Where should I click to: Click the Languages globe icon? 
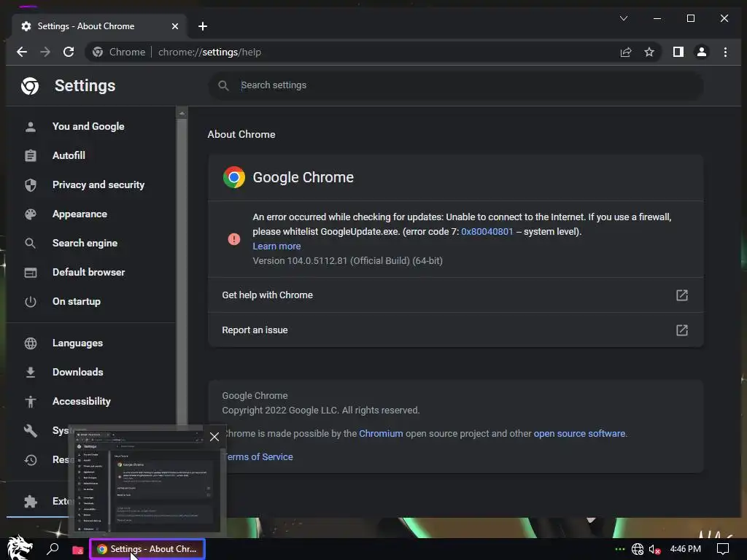(31, 343)
